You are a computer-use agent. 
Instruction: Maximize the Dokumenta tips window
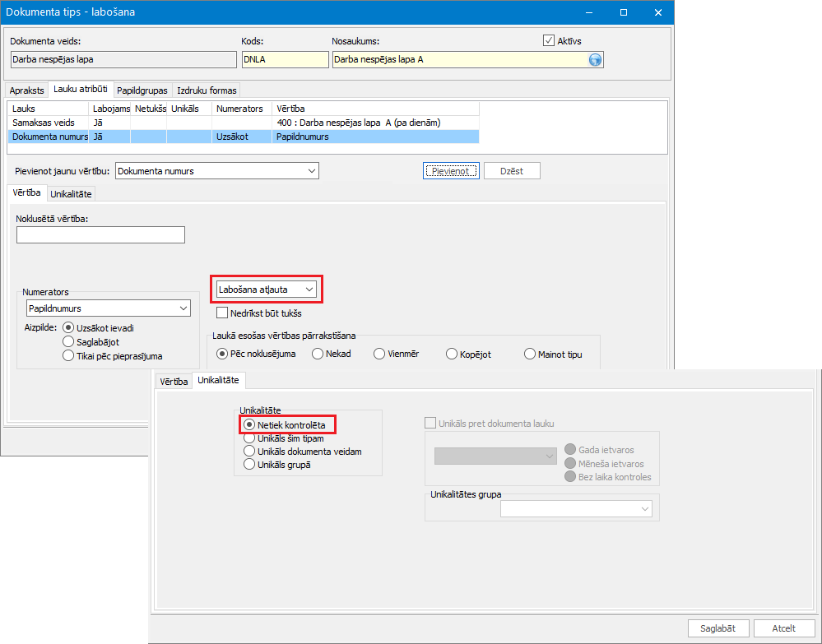pyautogui.click(x=624, y=12)
